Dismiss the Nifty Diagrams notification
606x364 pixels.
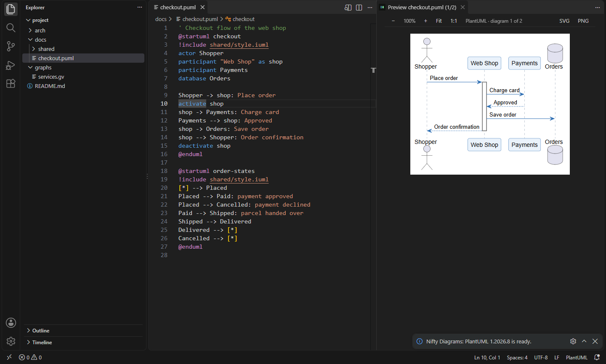click(x=595, y=341)
